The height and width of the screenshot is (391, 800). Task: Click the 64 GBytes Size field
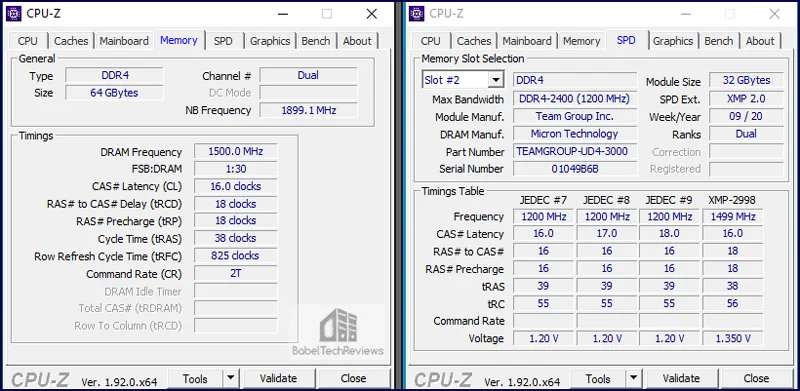(114, 93)
